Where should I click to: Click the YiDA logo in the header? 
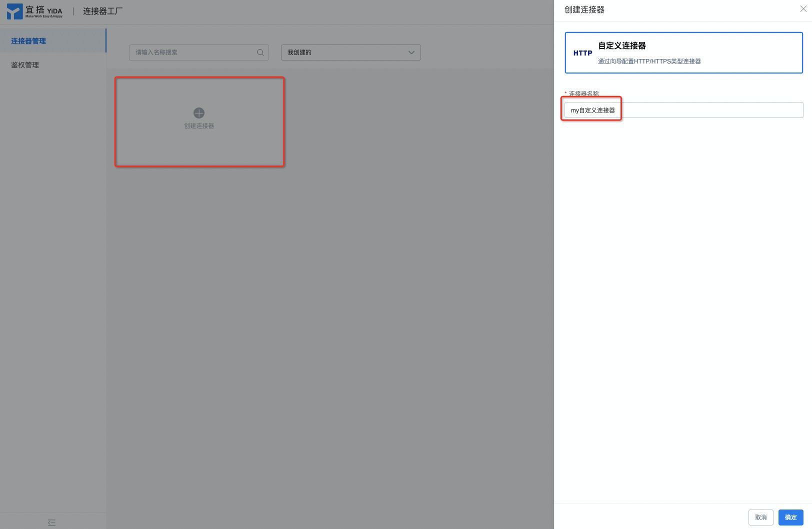(x=34, y=11)
